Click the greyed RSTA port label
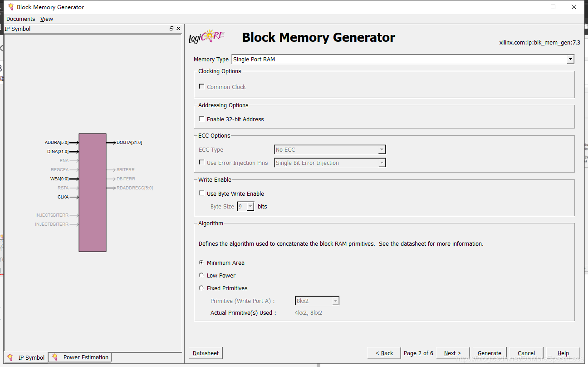Image resolution: width=588 pixels, height=367 pixels. [x=63, y=188]
